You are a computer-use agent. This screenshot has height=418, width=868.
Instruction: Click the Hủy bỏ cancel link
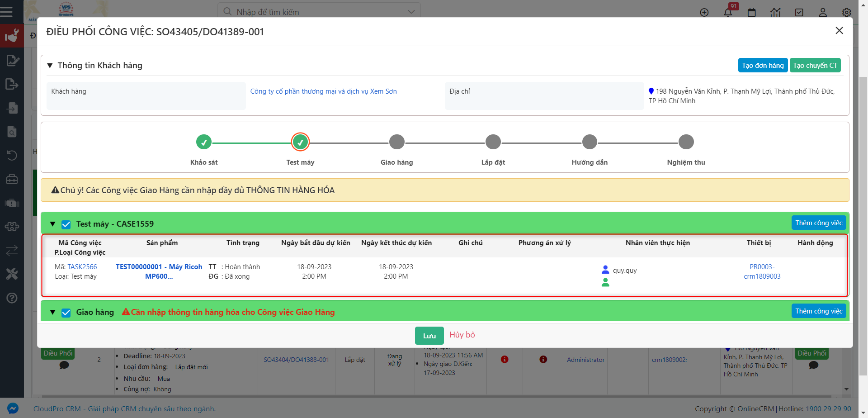tap(462, 335)
